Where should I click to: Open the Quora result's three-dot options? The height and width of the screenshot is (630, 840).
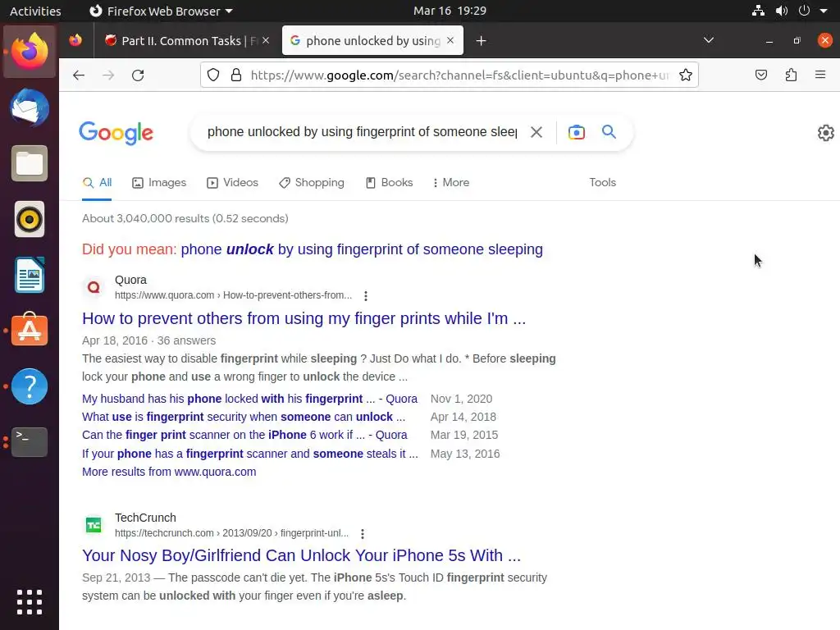click(x=365, y=295)
